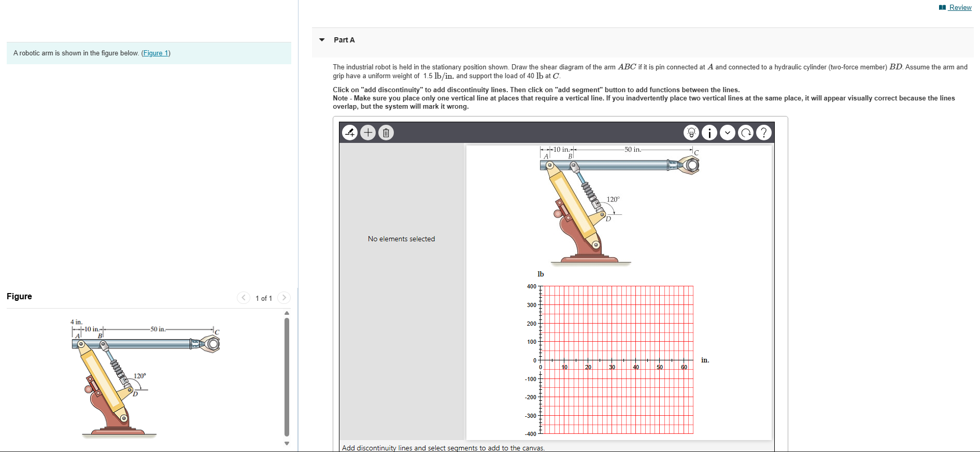
Task: Open the lightbulb hints icon
Action: click(691, 133)
